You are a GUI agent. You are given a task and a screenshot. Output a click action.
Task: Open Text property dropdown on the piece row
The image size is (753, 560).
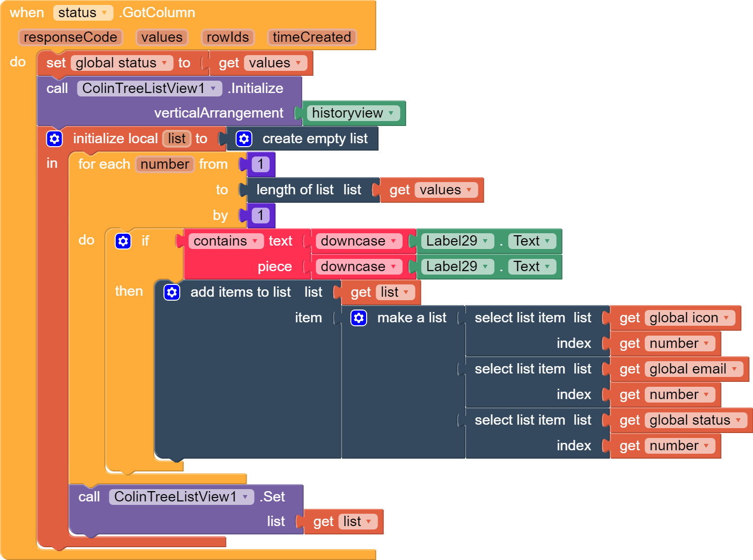[532, 267]
